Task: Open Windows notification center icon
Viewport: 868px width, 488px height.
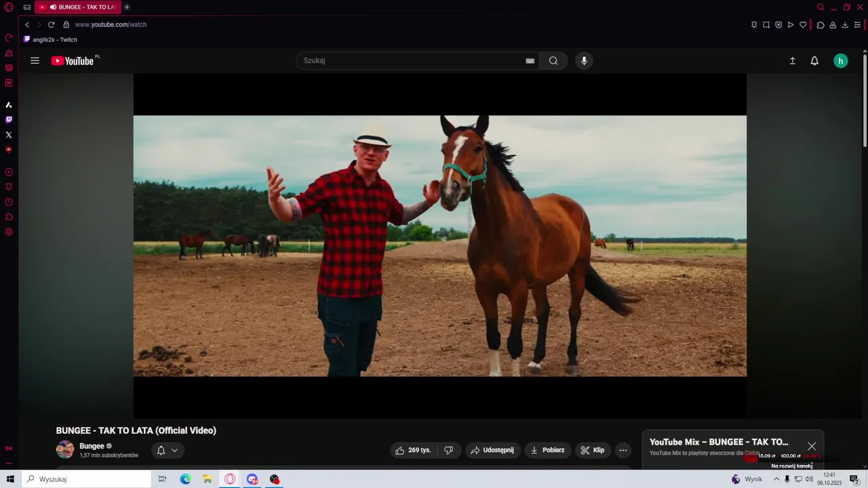Action: coord(854,479)
